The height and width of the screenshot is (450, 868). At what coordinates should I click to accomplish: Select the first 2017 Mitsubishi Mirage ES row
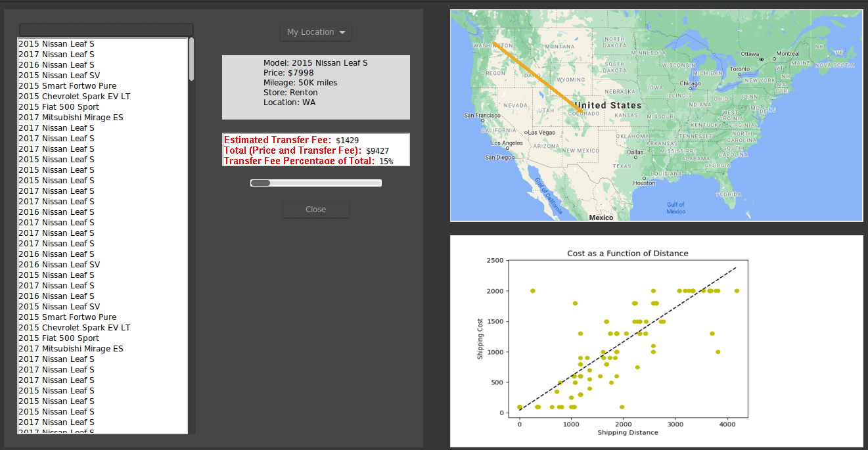pos(103,118)
